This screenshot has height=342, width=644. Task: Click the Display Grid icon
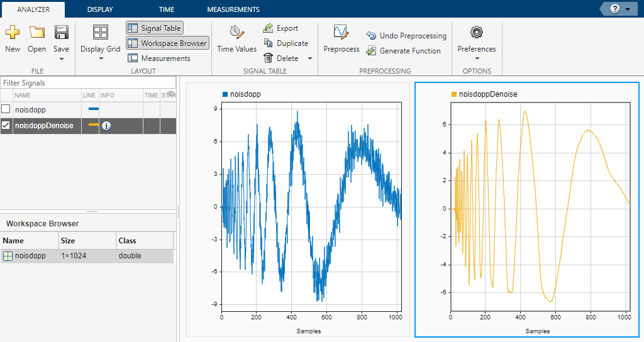pos(100,32)
